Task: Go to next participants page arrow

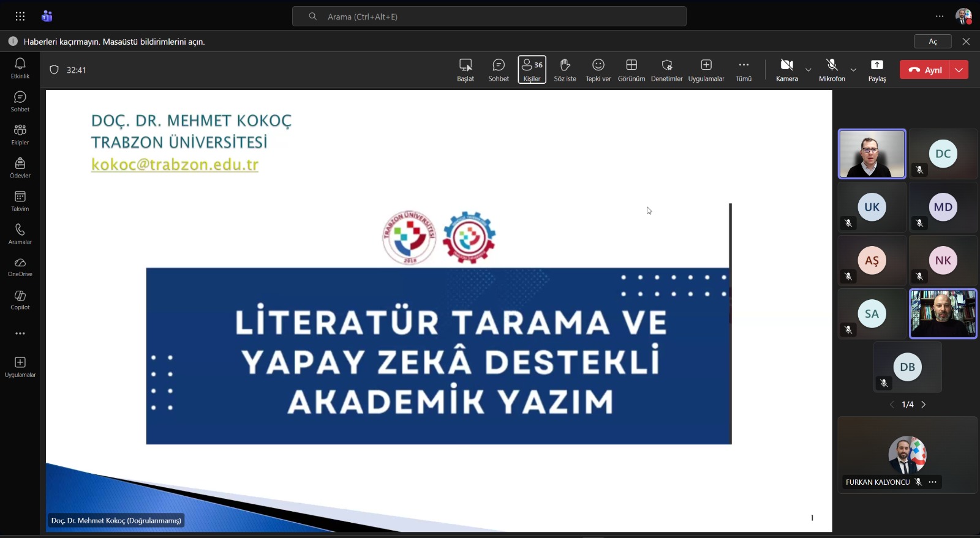Action: [x=924, y=405]
